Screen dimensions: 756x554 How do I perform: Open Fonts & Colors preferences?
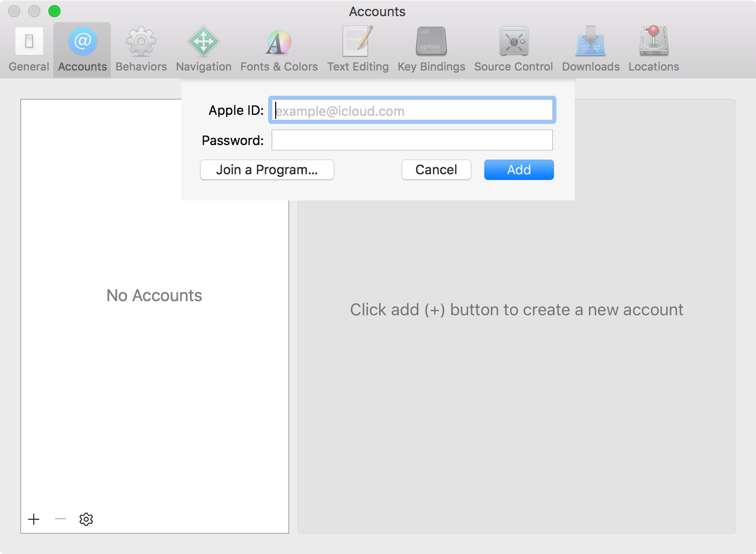tap(279, 48)
